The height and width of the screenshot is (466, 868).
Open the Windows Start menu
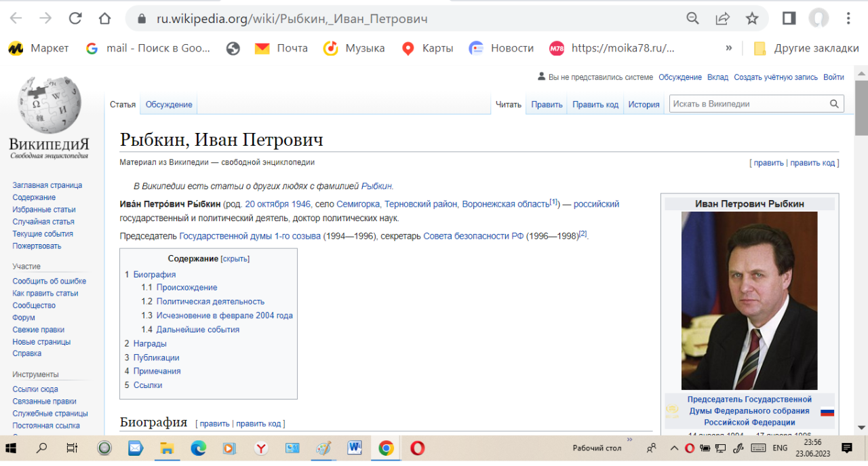click(12, 448)
